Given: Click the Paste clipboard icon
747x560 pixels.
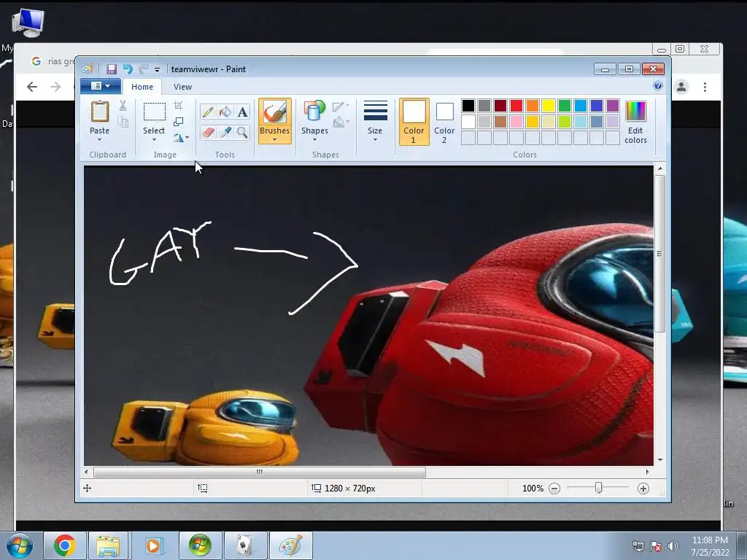Looking at the screenshot, I should point(99,112).
